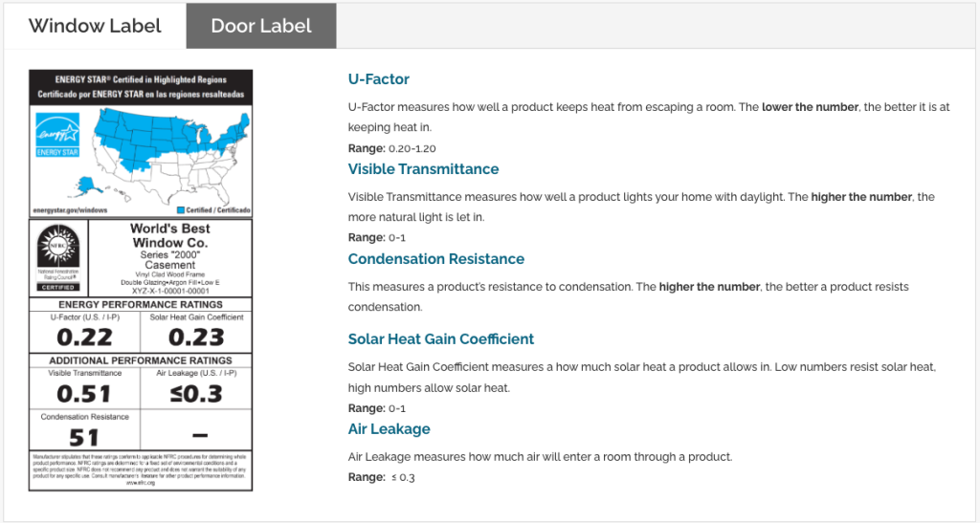
Task: Select the Window Label tab
Action: pos(95,26)
